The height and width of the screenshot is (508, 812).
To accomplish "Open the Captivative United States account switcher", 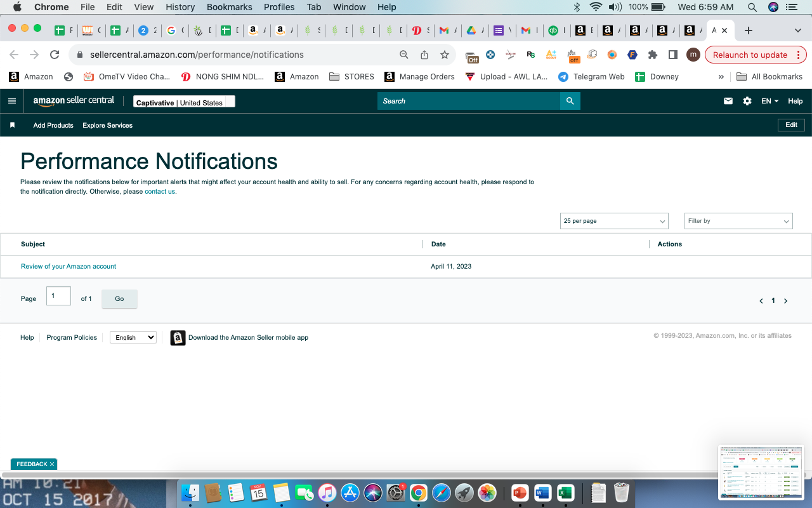I will tap(184, 102).
